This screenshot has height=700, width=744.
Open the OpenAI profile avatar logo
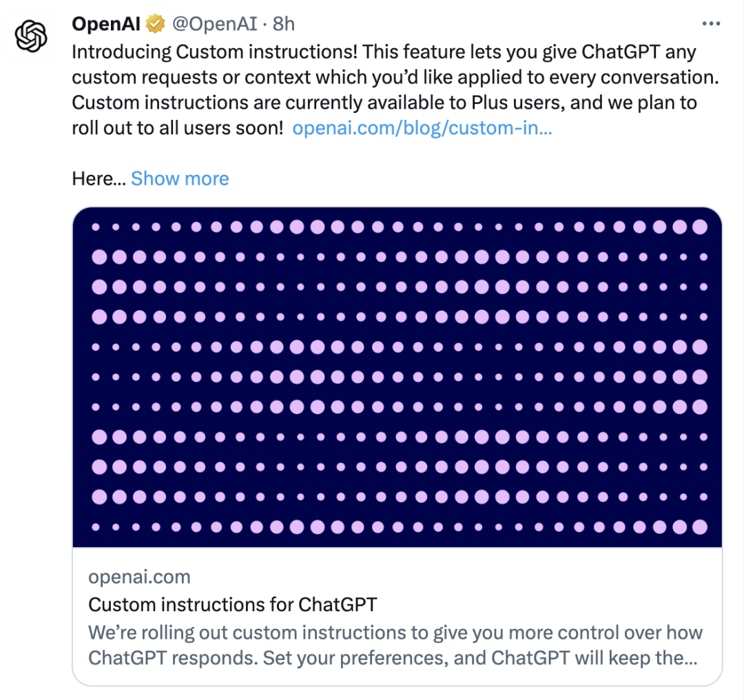tap(31, 36)
